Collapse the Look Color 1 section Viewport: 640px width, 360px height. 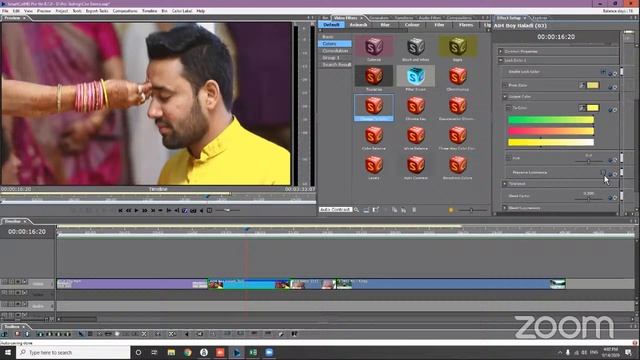pyautogui.click(x=501, y=60)
